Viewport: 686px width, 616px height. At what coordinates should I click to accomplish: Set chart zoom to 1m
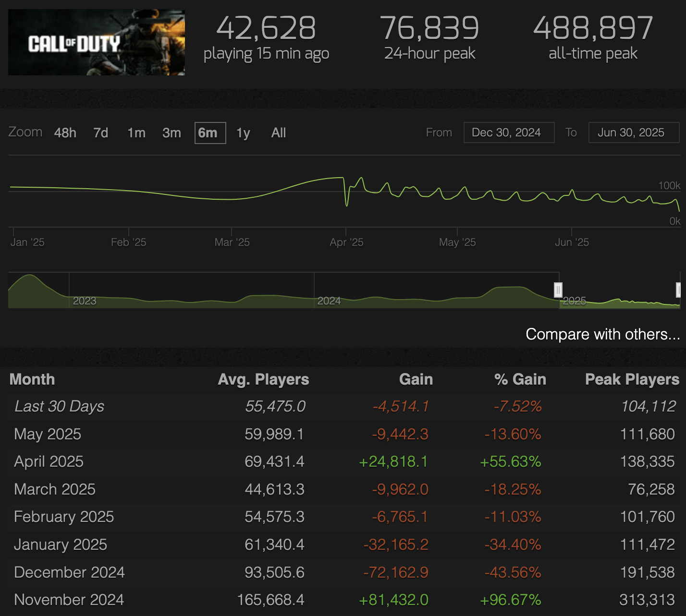(136, 133)
